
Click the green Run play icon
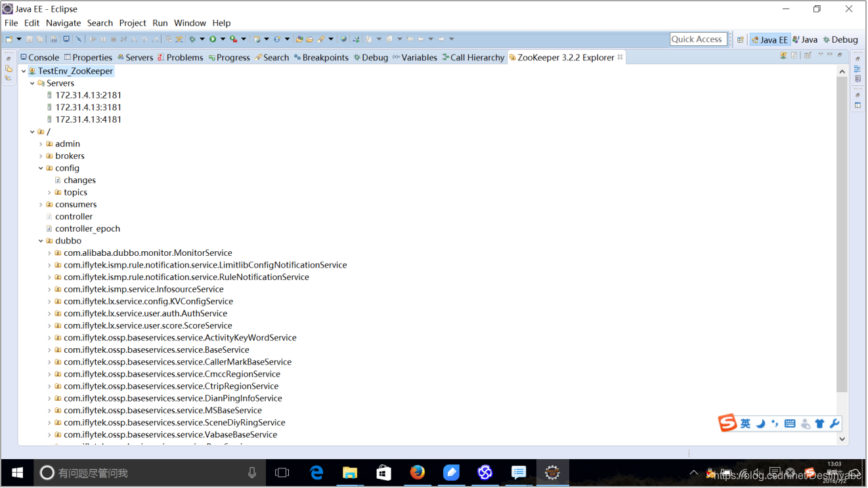click(x=213, y=39)
